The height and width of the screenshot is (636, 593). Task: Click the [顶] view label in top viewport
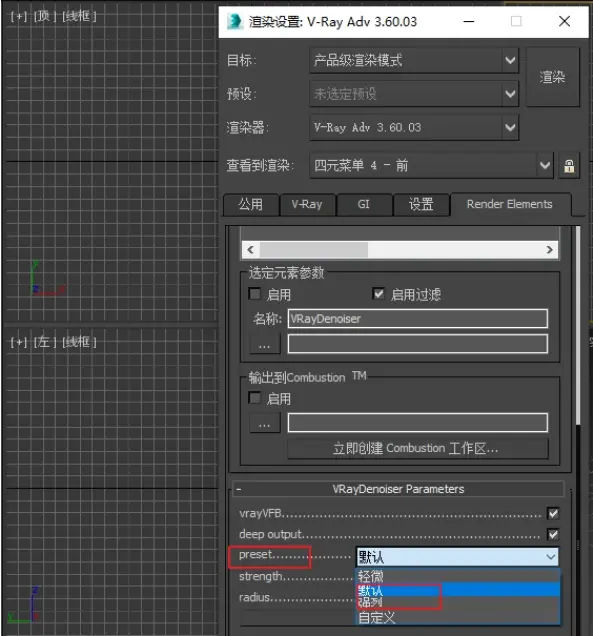(44, 17)
